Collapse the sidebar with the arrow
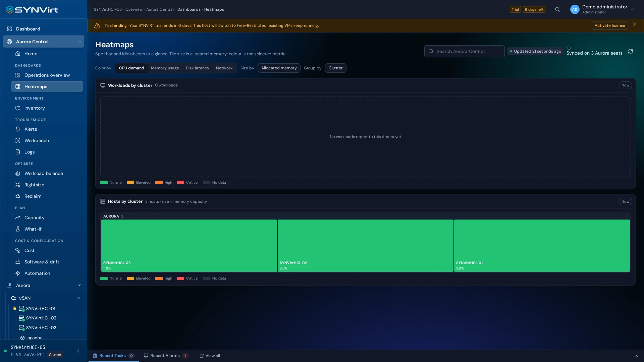Screen dimensions: 644x362 [78, 351]
